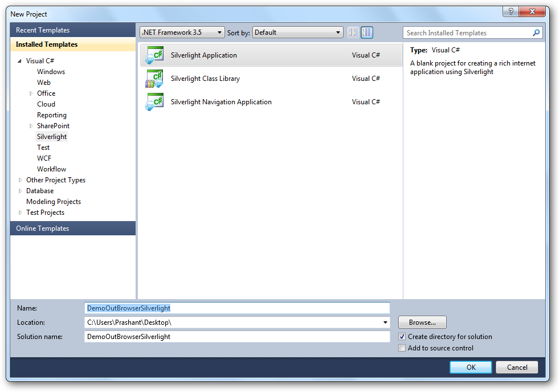Select Windows under Visual C#
The height and width of the screenshot is (392, 560).
click(51, 72)
